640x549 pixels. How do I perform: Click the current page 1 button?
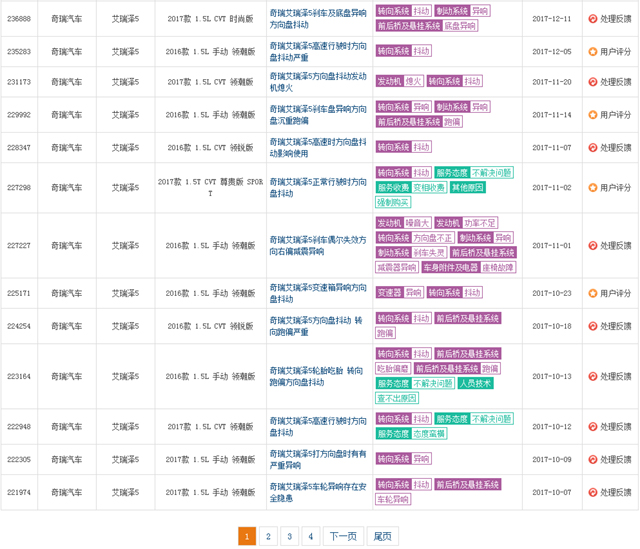[x=247, y=536]
